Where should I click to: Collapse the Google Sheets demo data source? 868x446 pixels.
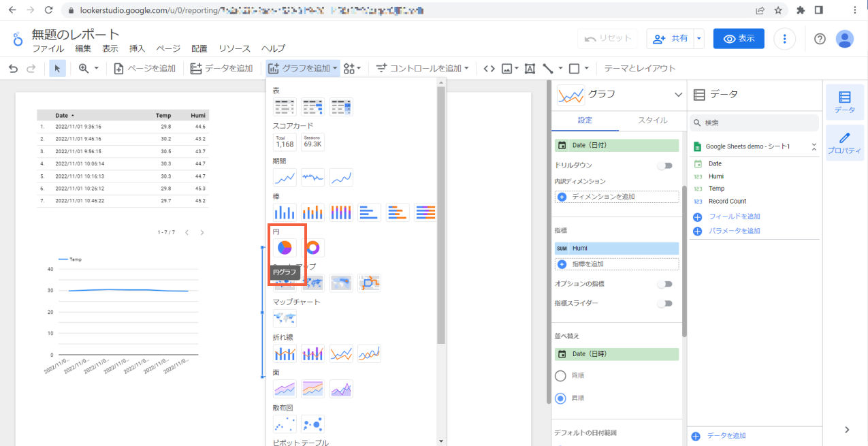[x=814, y=145]
